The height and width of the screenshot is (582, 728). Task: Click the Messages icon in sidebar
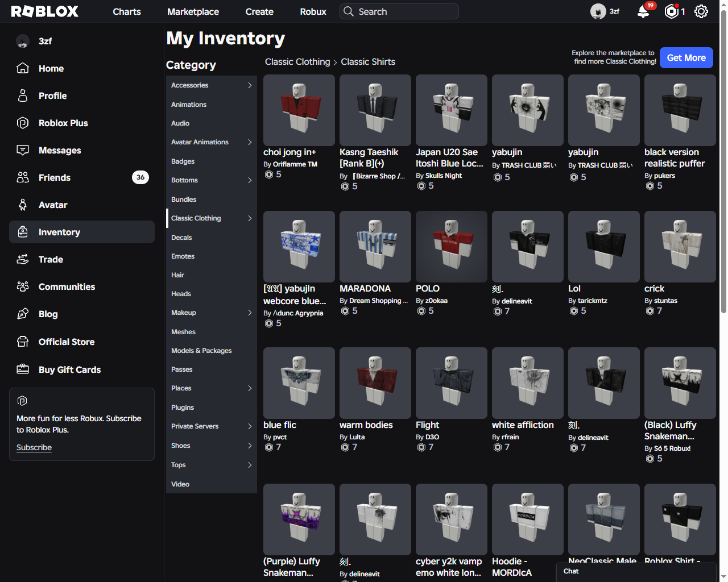[x=23, y=150]
